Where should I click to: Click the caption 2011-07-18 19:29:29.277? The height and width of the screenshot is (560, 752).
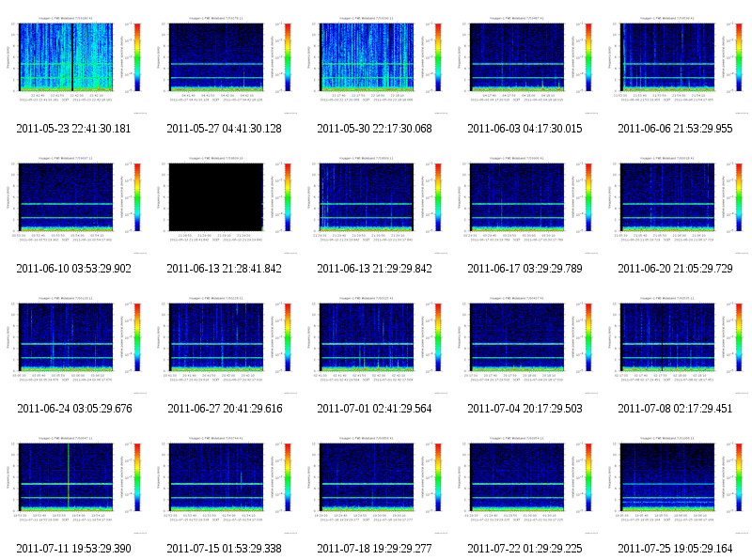click(x=374, y=549)
